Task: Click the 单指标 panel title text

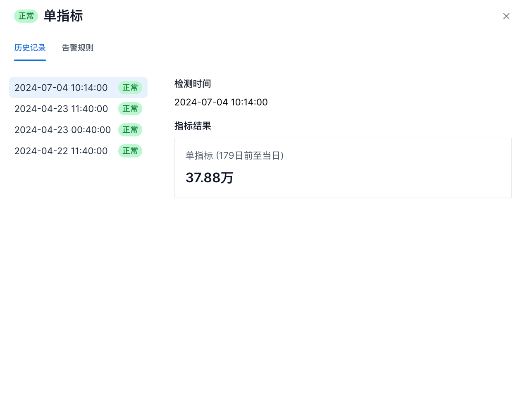Action: 63,16
